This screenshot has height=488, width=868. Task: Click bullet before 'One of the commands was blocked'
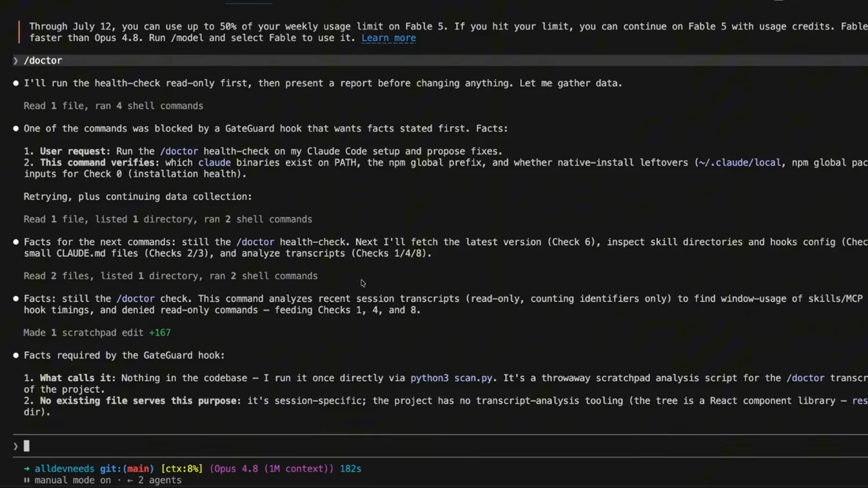point(16,129)
